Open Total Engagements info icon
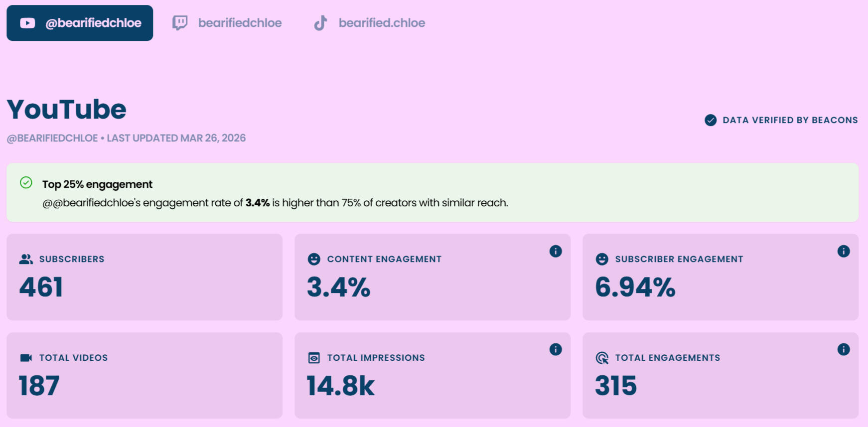 [844, 349]
